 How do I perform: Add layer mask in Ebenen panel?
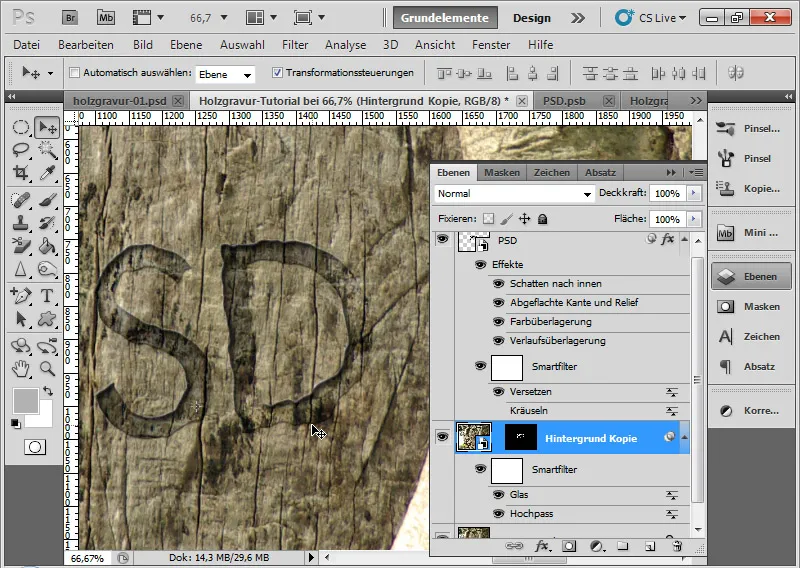click(x=569, y=546)
